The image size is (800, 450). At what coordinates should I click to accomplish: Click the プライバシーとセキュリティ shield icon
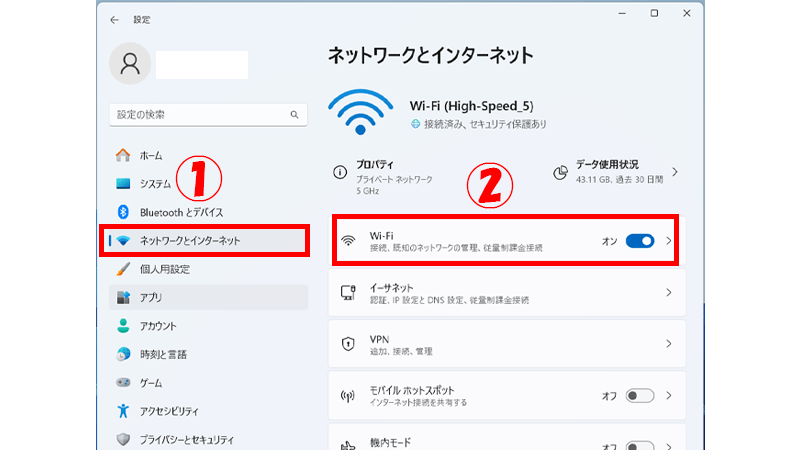click(x=122, y=439)
